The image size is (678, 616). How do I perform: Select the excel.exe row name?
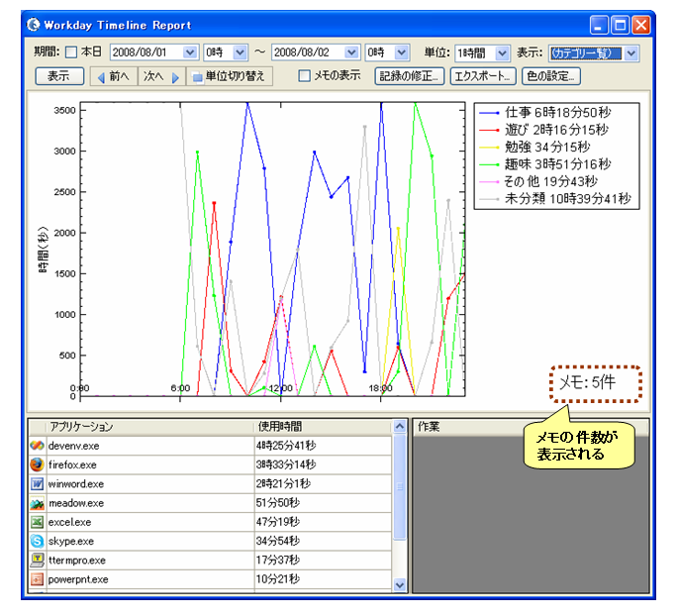[69, 522]
